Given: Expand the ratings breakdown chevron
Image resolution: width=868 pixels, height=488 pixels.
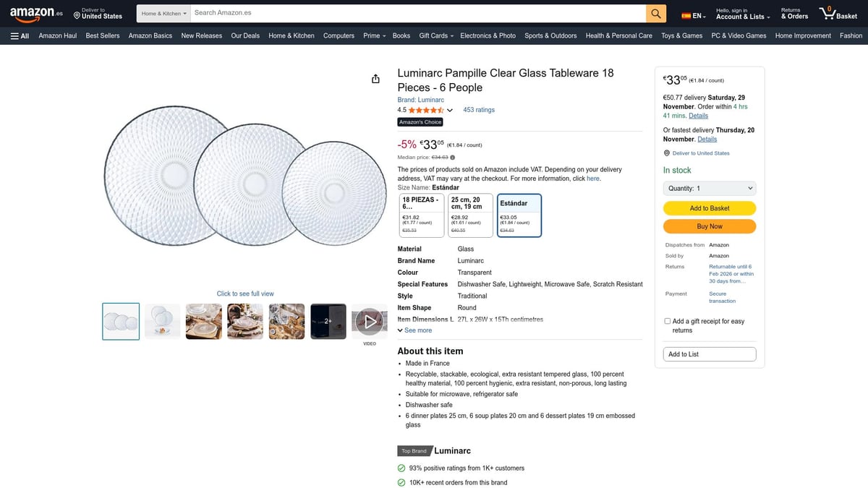Looking at the screenshot, I should pos(449,110).
